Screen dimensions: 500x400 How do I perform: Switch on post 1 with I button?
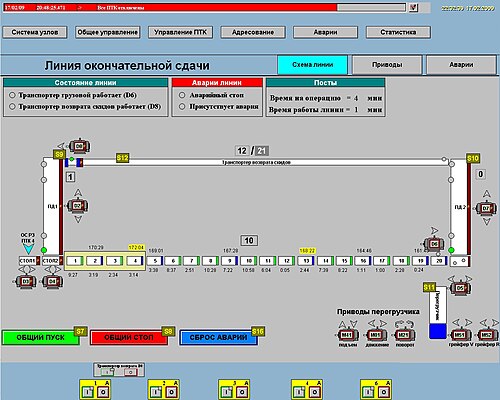[x=88, y=392]
